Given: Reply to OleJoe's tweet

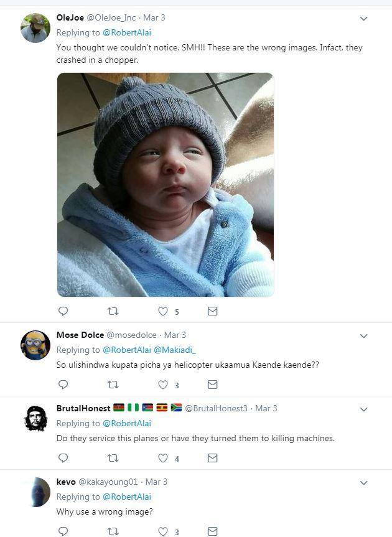Looking at the screenshot, I should tap(63, 311).
